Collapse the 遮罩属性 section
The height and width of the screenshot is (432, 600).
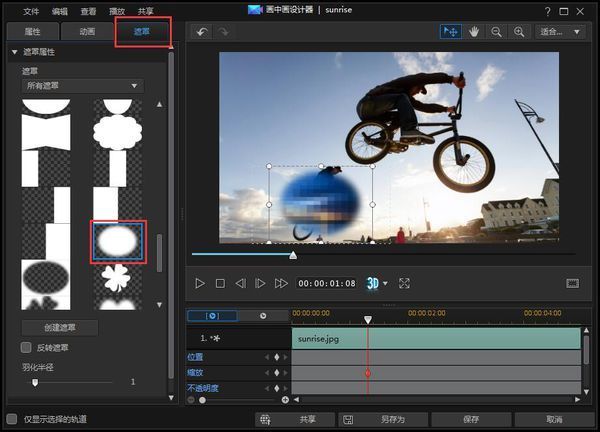coord(15,51)
